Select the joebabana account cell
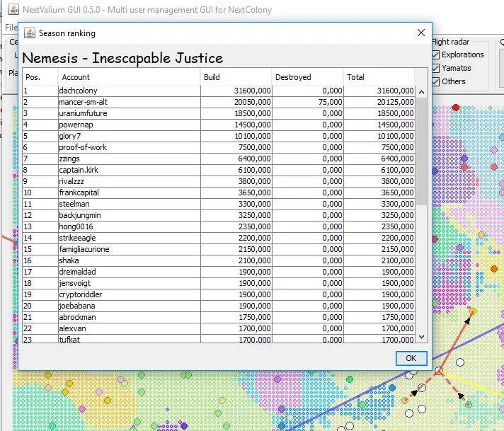504x431 pixels. tap(130, 306)
